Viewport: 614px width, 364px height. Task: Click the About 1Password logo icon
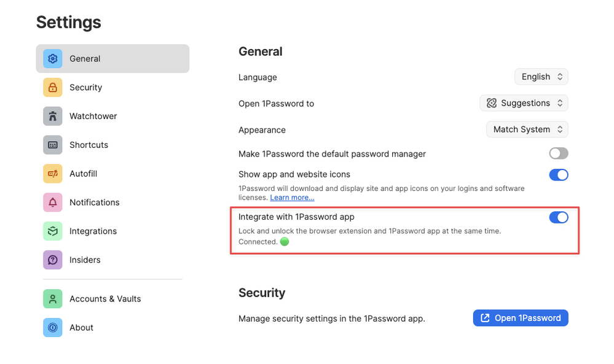(53, 328)
